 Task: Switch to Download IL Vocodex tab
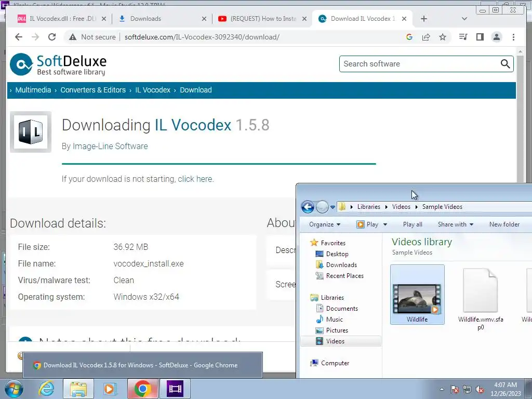click(x=362, y=19)
